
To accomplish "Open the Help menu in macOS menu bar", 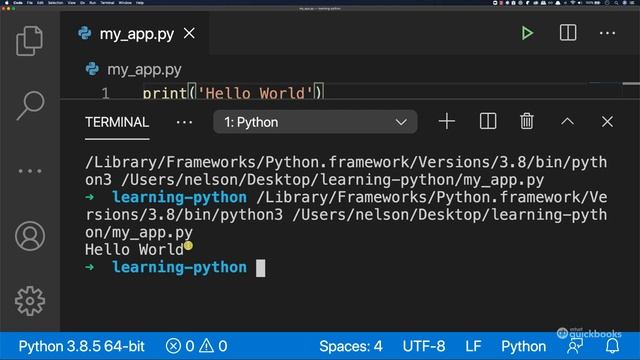I will pyautogui.click(x=140, y=2).
